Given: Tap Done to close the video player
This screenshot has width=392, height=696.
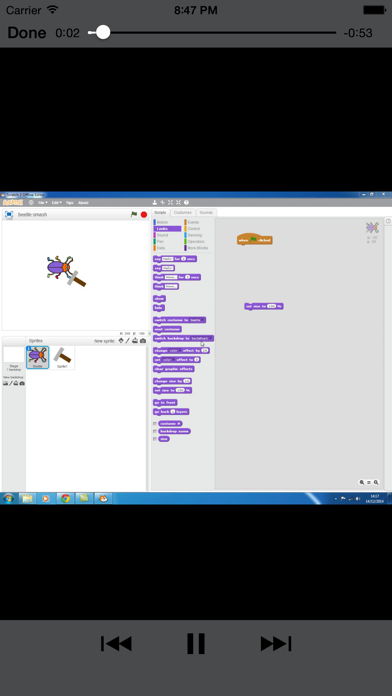Looking at the screenshot, I should tap(27, 33).
